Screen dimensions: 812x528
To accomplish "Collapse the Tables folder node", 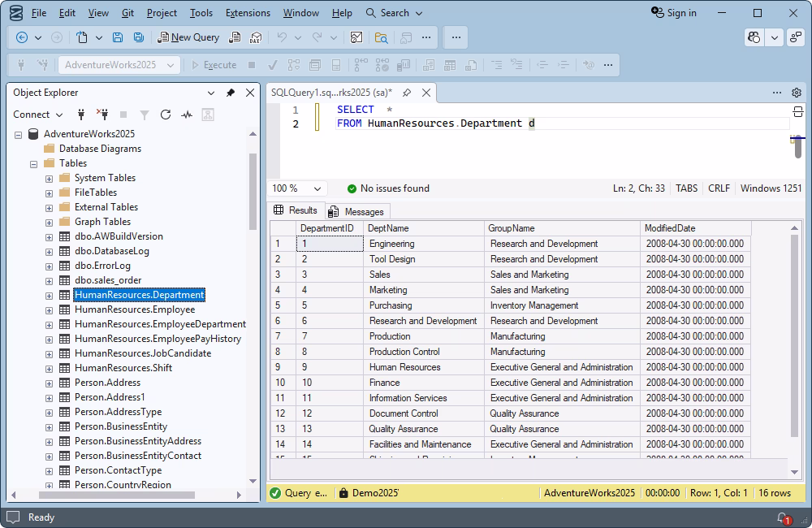I will click(x=33, y=164).
